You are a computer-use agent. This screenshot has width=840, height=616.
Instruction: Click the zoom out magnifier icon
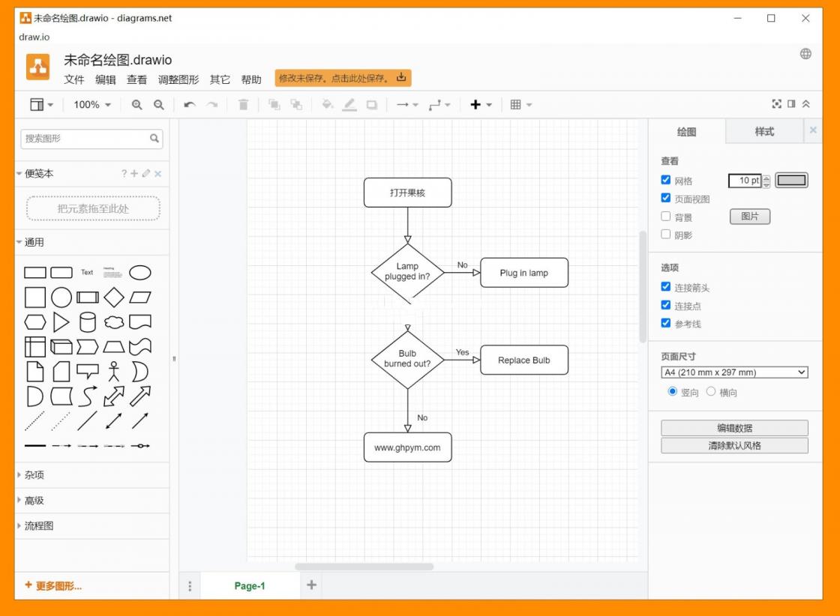point(158,105)
